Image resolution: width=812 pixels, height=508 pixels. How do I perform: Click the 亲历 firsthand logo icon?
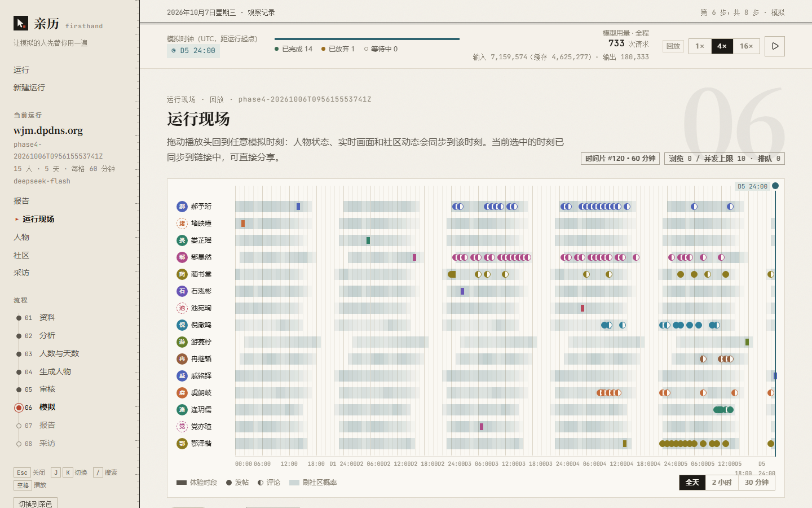tap(21, 23)
